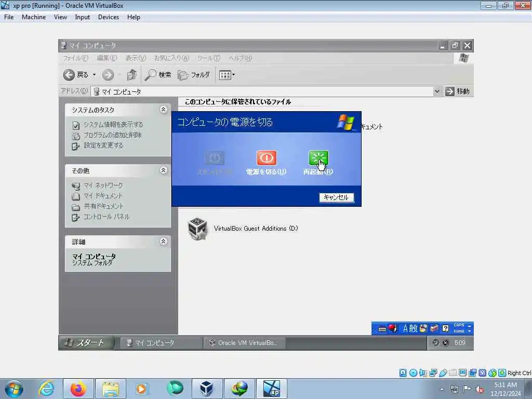
Task: Select VirtualBox Guest Additions (D:) drive icon
Action: coord(198,229)
